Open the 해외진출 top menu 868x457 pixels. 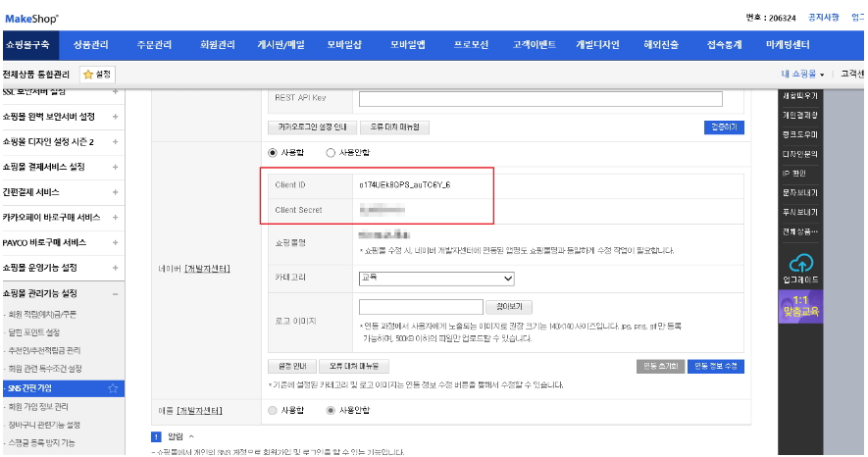click(661, 45)
